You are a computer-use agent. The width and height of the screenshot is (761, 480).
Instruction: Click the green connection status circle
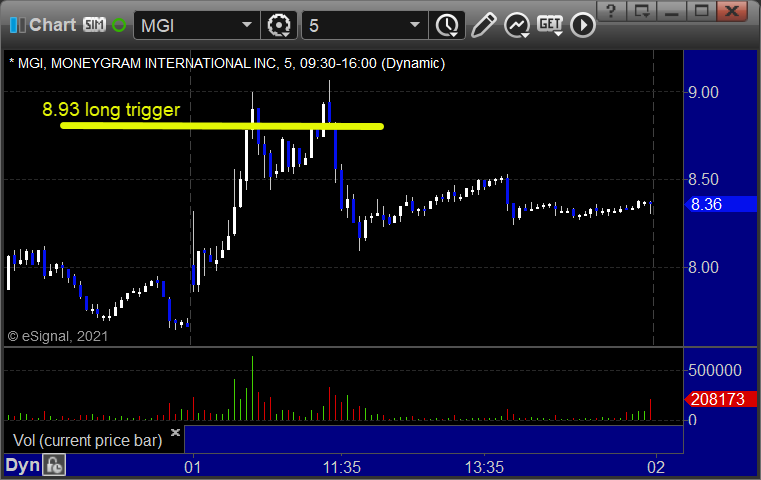coord(119,25)
